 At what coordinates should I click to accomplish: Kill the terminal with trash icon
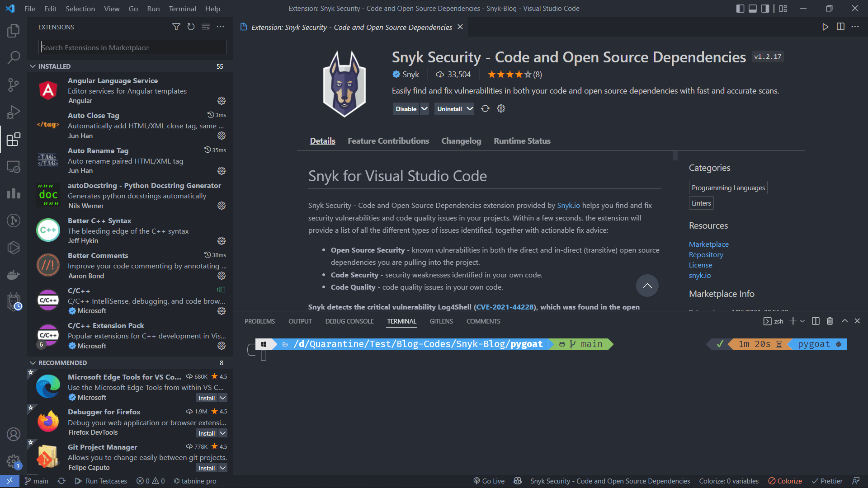pyautogui.click(x=830, y=321)
